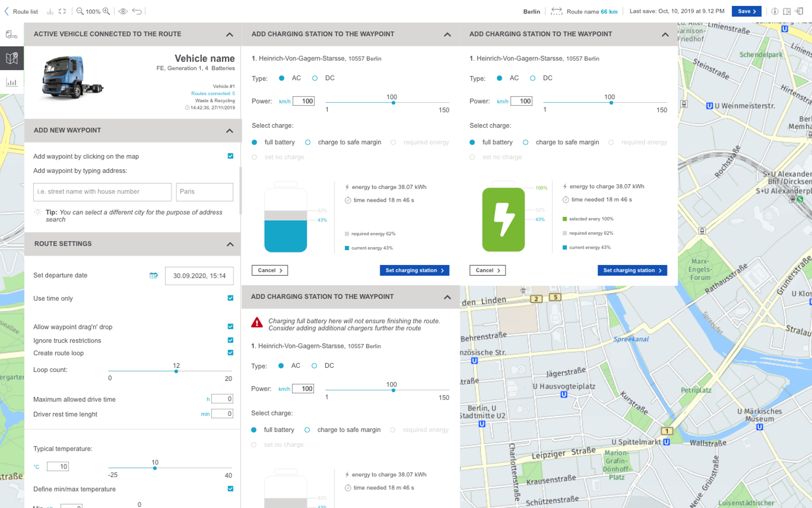Uncheck Add waypoint by clicking on the map
812x508 pixels.
point(231,156)
